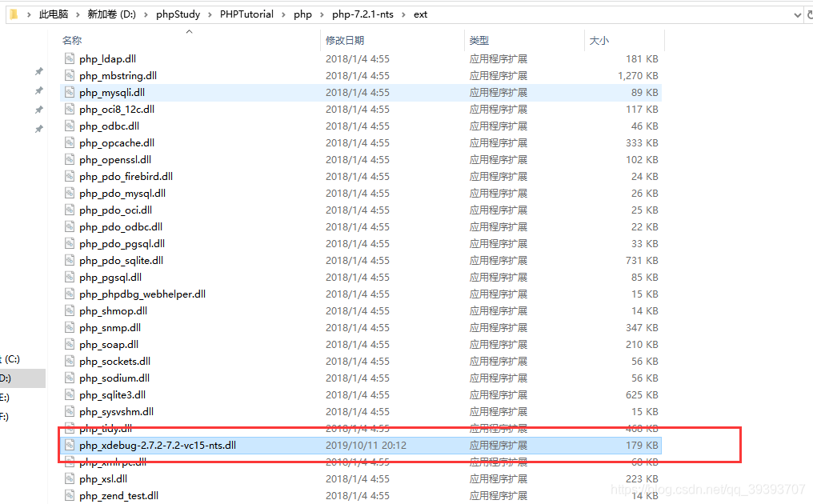
Task: Click size 1,270 KB cell
Action: pos(638,76)
